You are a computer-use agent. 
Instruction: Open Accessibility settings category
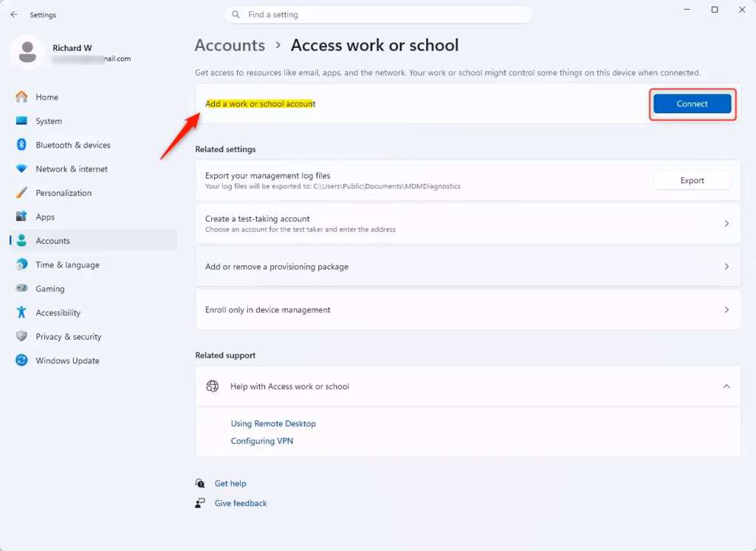(94, 312)
